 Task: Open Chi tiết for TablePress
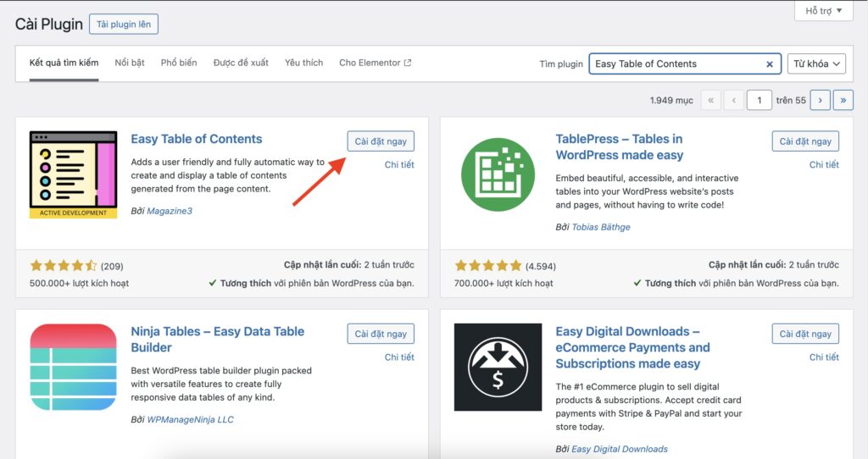[x=824, y=164]
